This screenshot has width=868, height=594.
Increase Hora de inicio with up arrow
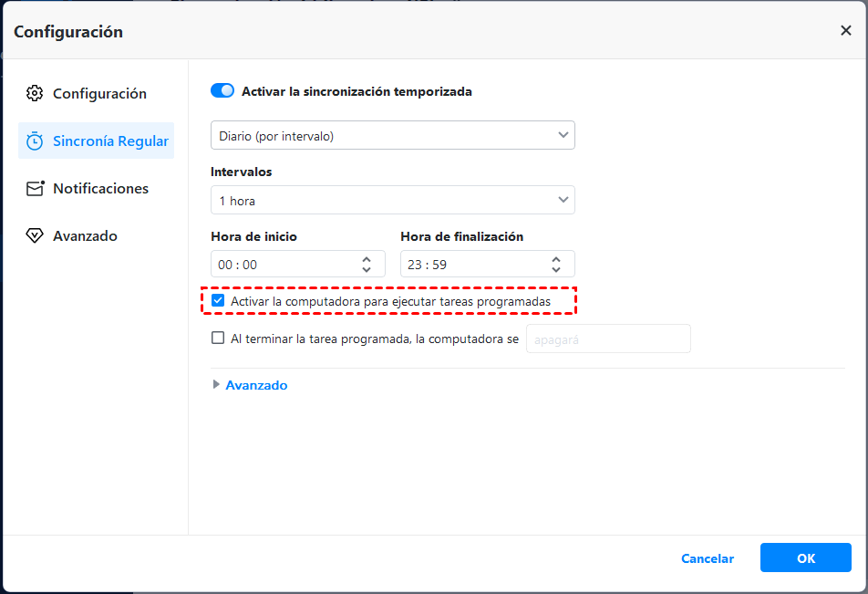pos(367,259)
